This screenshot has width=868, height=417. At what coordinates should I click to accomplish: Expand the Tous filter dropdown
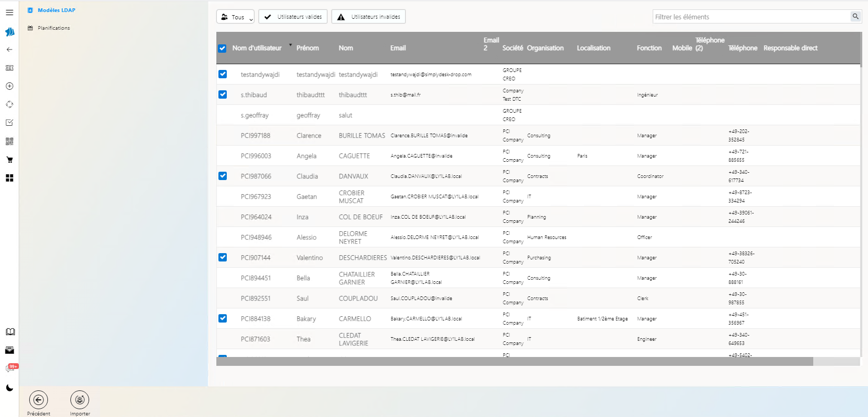235,17
